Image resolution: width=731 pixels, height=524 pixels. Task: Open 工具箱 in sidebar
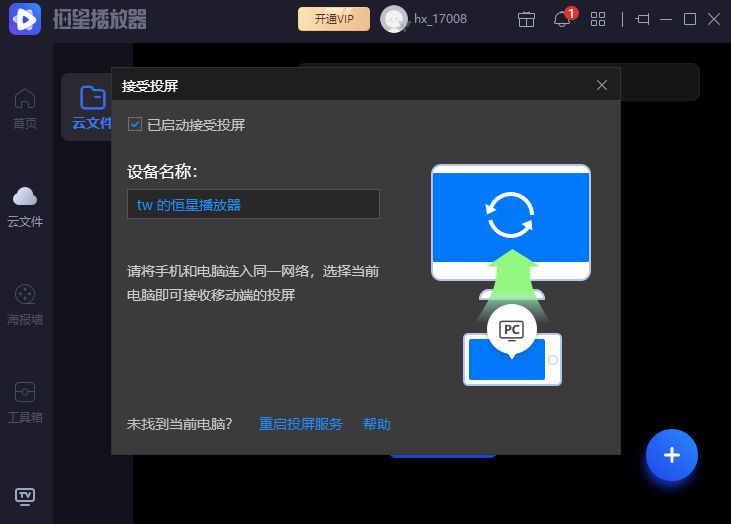tap(25, 403)
